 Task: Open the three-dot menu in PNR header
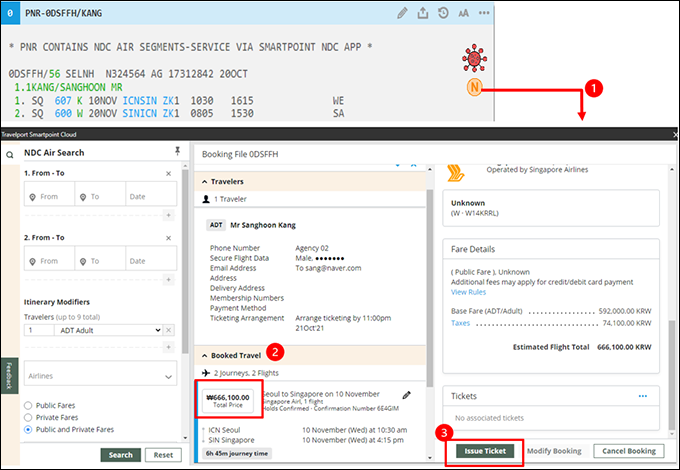[x=484, y=13]
